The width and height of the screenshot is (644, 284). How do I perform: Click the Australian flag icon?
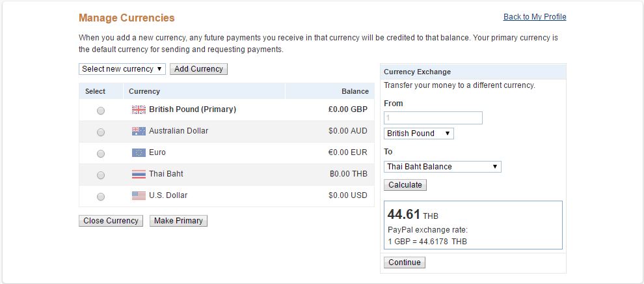(x=139, y=131)
